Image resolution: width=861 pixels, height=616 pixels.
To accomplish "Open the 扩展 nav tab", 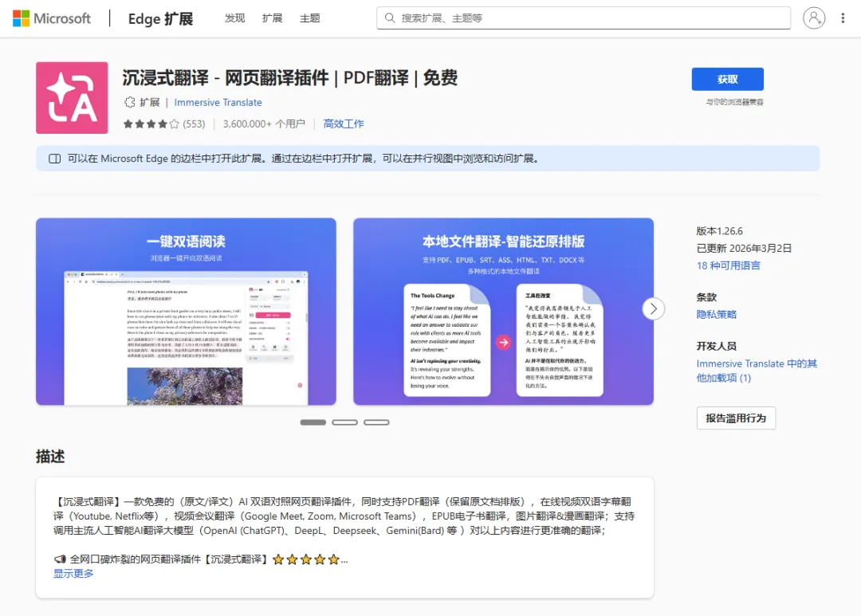I will pos(272,18).
